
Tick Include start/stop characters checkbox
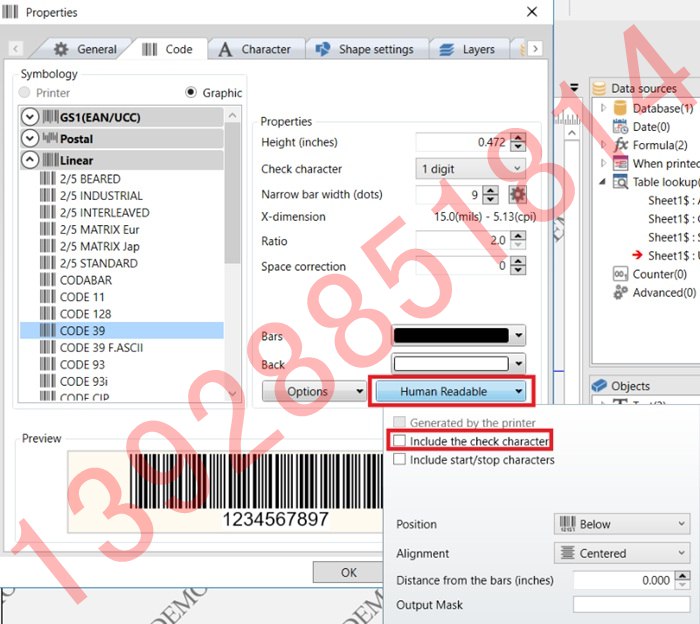click(x=400, y=460)
